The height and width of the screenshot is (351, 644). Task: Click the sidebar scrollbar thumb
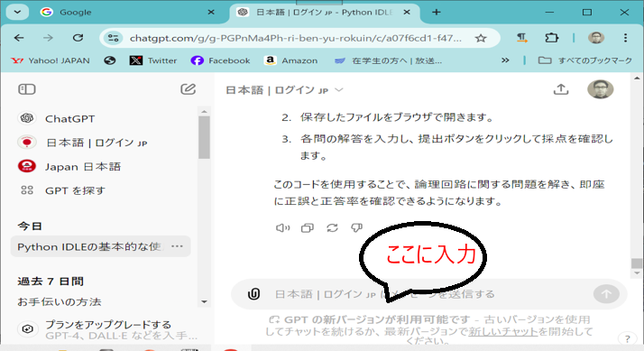pyautogui.click(x=204, y=137)
